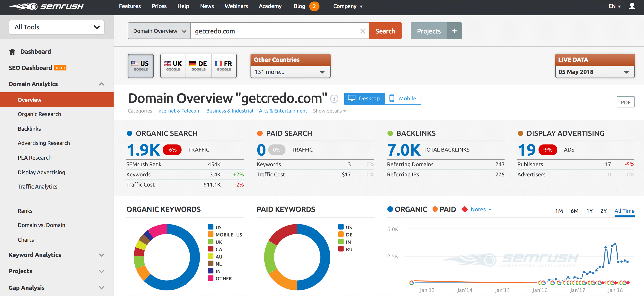This screenshot has height=296, width=644.
Task: Click the US blue legend swatch in Organic Keywords
Action: [x=210, y=227]
